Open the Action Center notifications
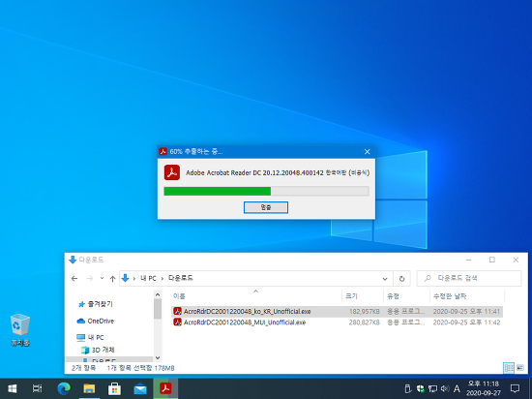The width and height of the screenshot is (532, 399). (515, 388)
